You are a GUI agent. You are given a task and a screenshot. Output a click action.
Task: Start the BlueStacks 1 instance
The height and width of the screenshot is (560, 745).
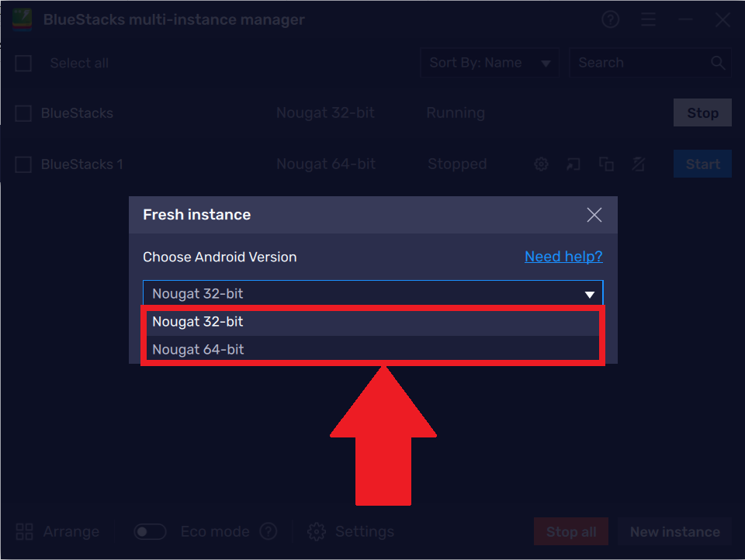pyautogui.click(x=702, y=164)
